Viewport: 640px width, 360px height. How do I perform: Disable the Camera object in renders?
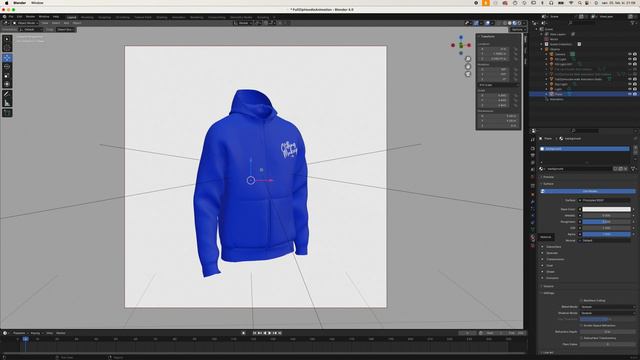click(x=635, y=54)
